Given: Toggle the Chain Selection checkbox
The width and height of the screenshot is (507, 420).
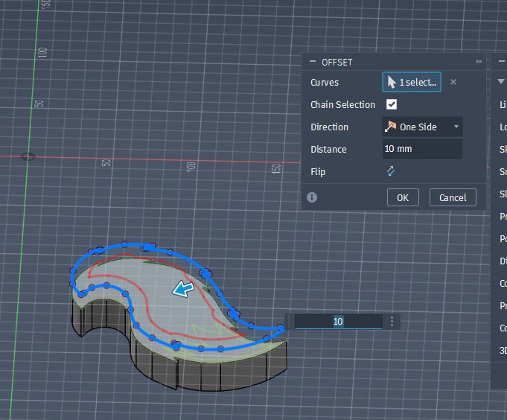Looking at the screenshot, I should pos(392,104).
